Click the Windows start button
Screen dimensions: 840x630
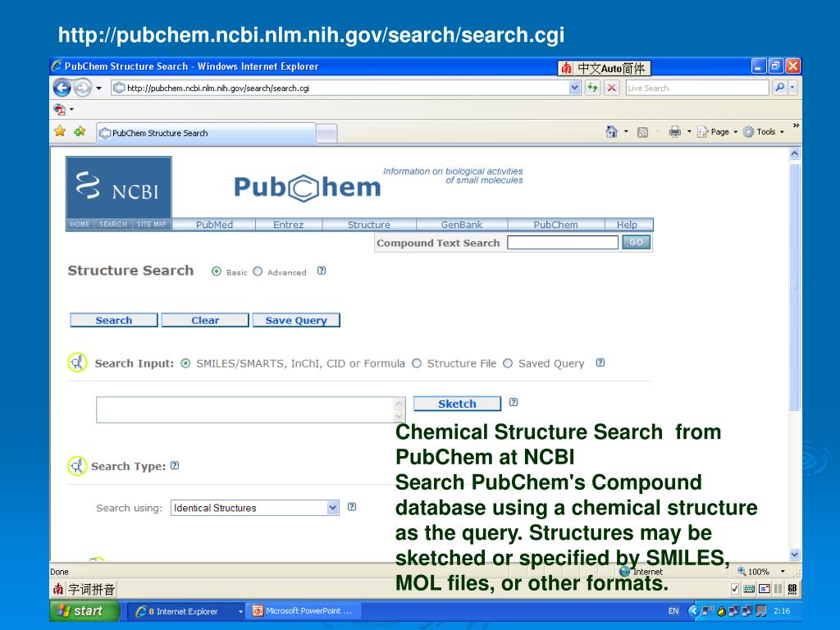(84, 610)
